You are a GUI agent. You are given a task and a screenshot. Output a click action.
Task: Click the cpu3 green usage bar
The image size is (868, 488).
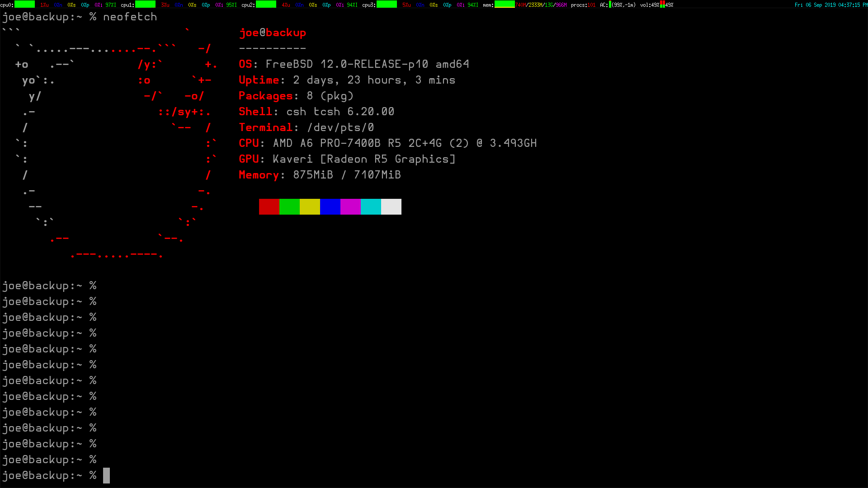pyautogui.click(x=387, y=5)
